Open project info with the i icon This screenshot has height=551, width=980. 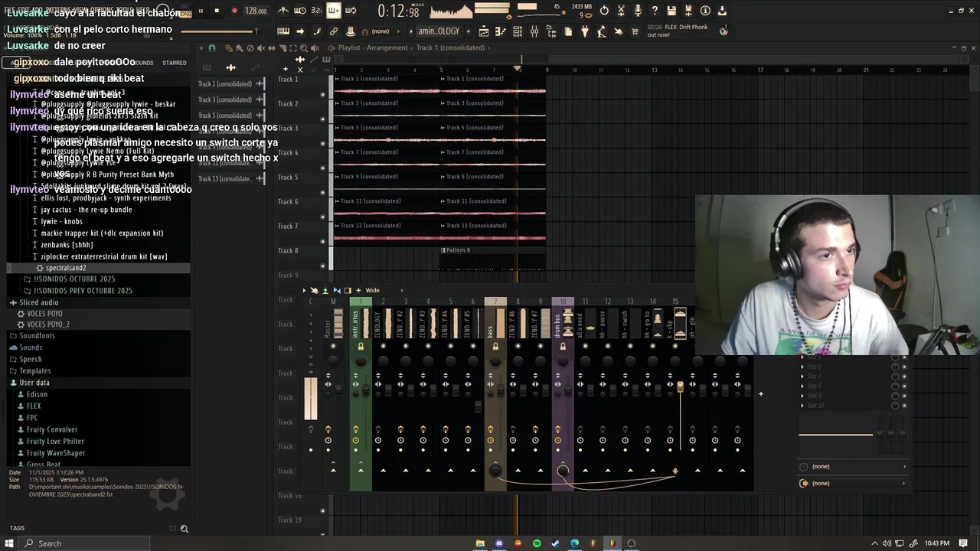point(705,11)
